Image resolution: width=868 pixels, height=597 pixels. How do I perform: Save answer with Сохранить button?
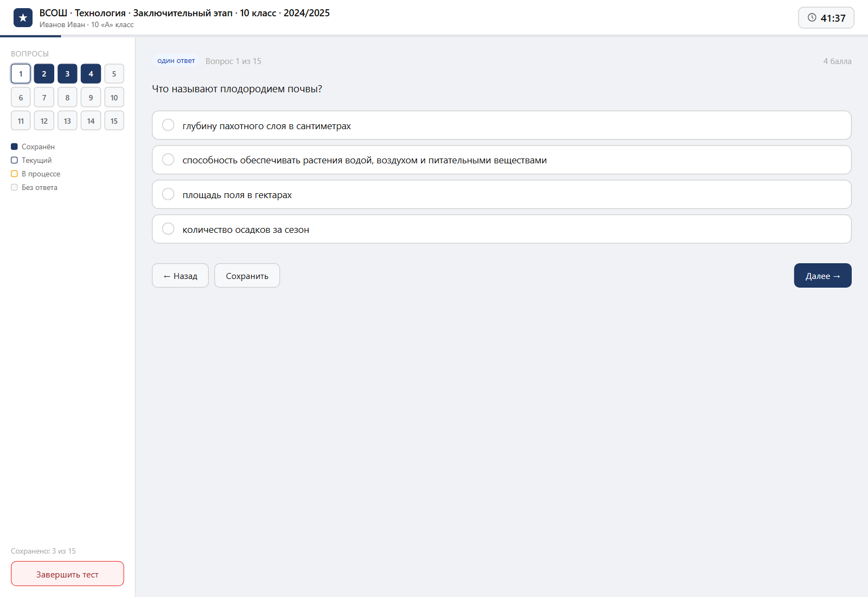click(247, 276)
